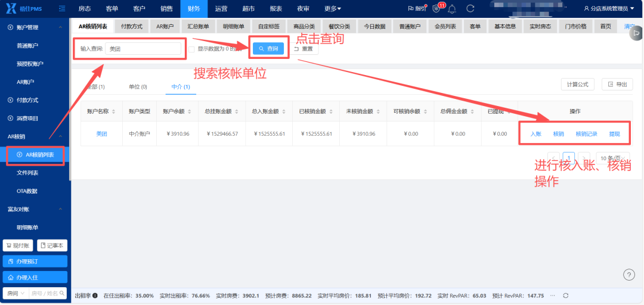Collapse the 富友对账 sidebar group
This screenshot has width=644, height=305.
(60, 209)
